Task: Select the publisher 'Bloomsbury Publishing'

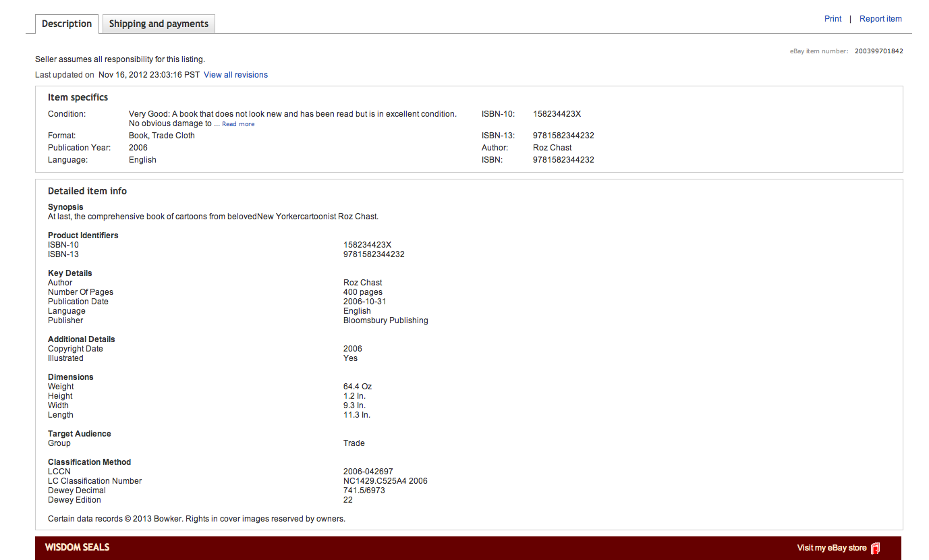Action: 386,320
